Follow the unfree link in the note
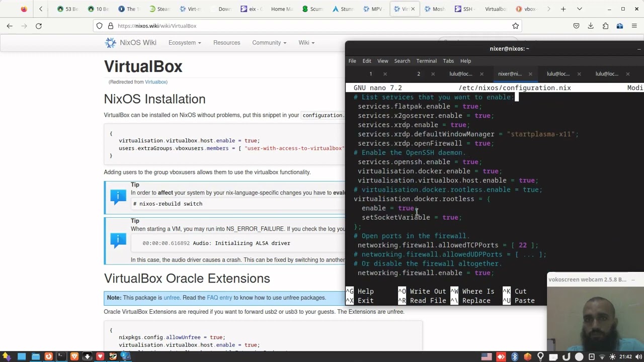The image size is (644, 362). click(x=171, y=298)
